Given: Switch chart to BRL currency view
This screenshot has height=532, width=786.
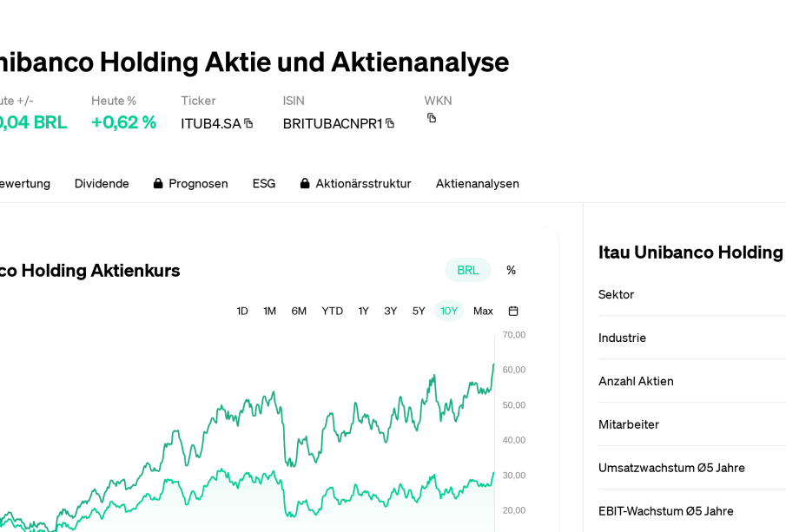Looking at the screenshot, I should pos(467,270).
